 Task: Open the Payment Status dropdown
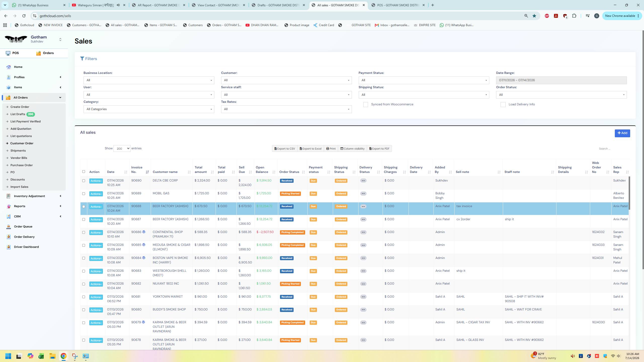point(424,80)
